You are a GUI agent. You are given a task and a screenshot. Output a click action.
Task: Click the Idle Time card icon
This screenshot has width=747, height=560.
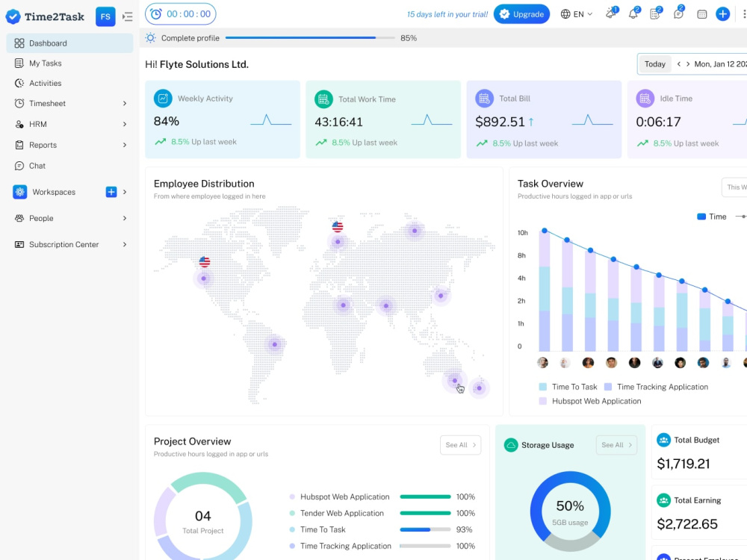pyautogui.click(x=645, y=99)
